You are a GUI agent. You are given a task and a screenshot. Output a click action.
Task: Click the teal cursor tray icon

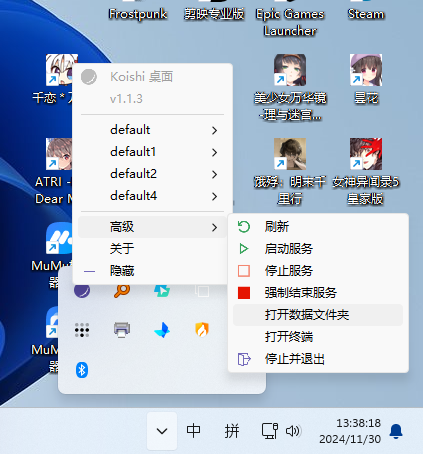pos(162,291)
